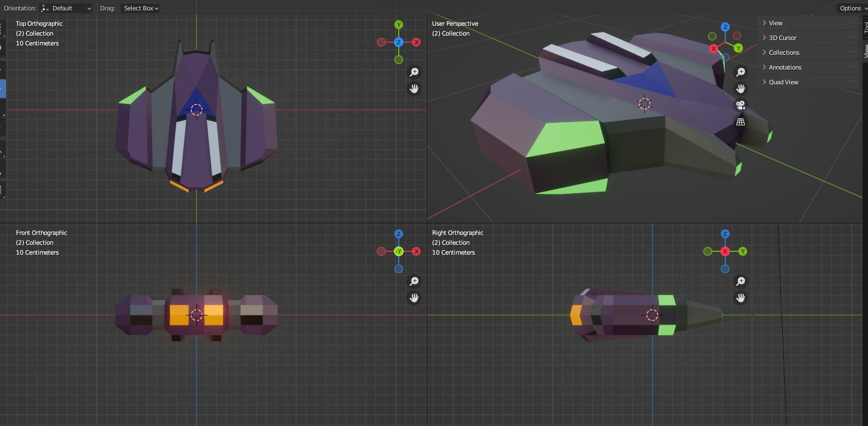Click blue Z axis on Right view gizmo
Viewport: 868px width, 426px height.
725,234
